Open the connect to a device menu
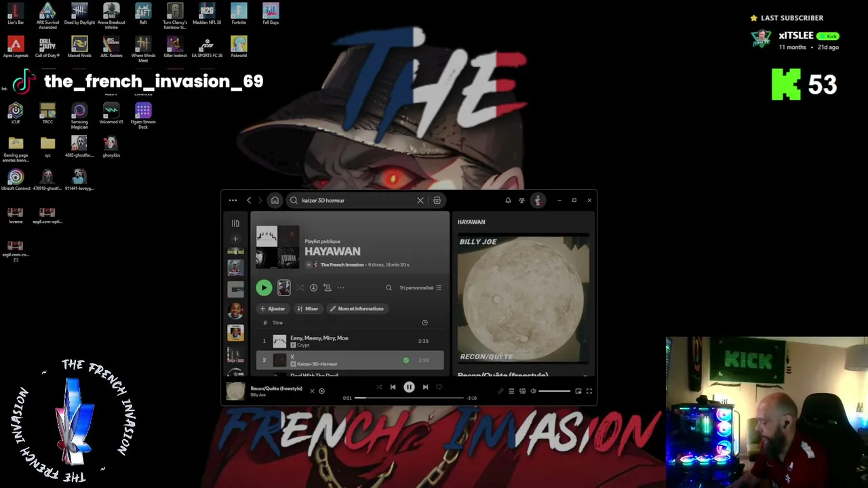Image resolution: width=868 pixels, height=488 pixels. click(x=522, y=391)
